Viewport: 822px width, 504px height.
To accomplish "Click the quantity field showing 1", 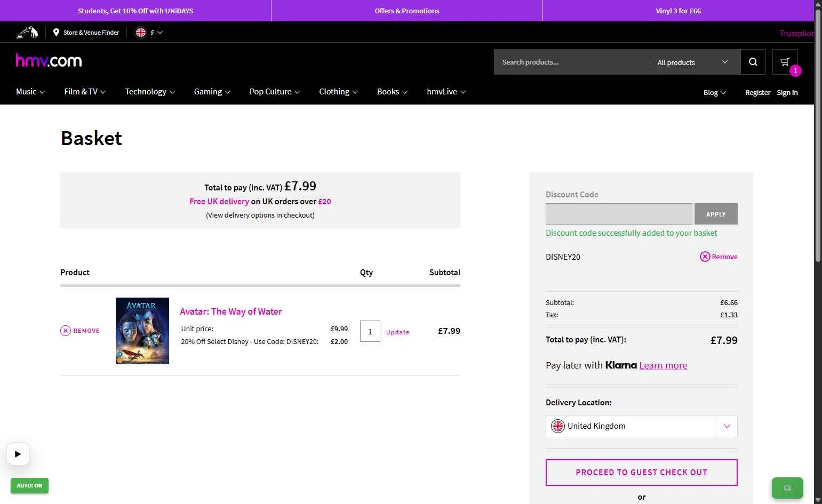I will tap(370, 331).
